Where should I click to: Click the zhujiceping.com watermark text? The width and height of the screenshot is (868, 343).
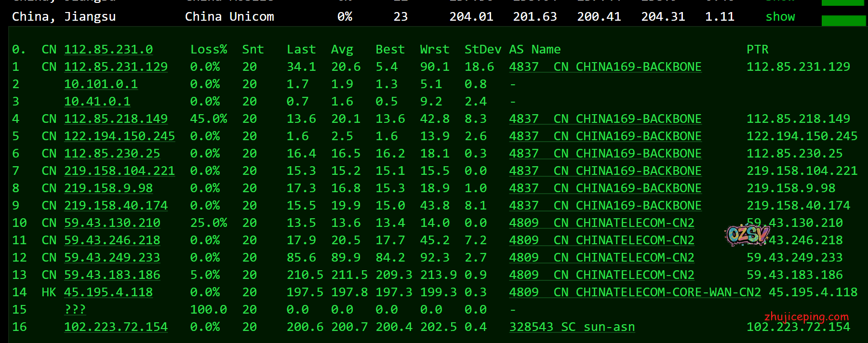click(806, 317)
